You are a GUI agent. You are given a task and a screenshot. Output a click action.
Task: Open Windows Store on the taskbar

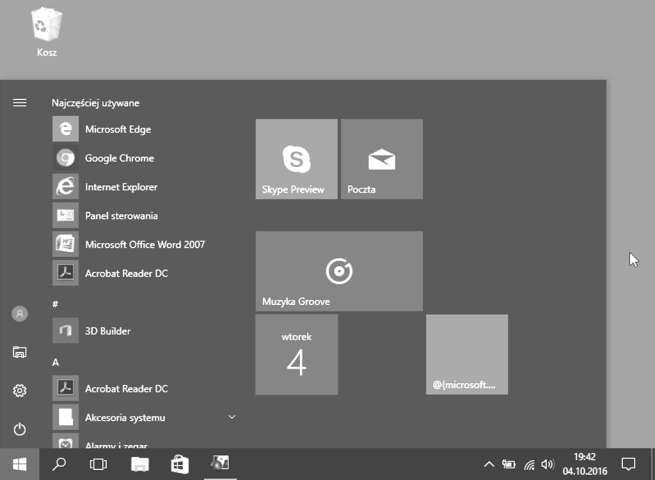coord(180,464)
